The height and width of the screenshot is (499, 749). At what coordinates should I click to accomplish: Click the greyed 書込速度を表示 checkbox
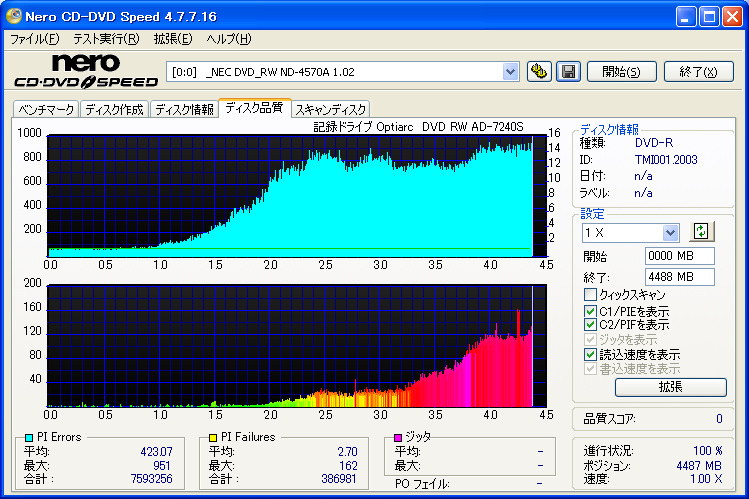click(x=590, y=369)
